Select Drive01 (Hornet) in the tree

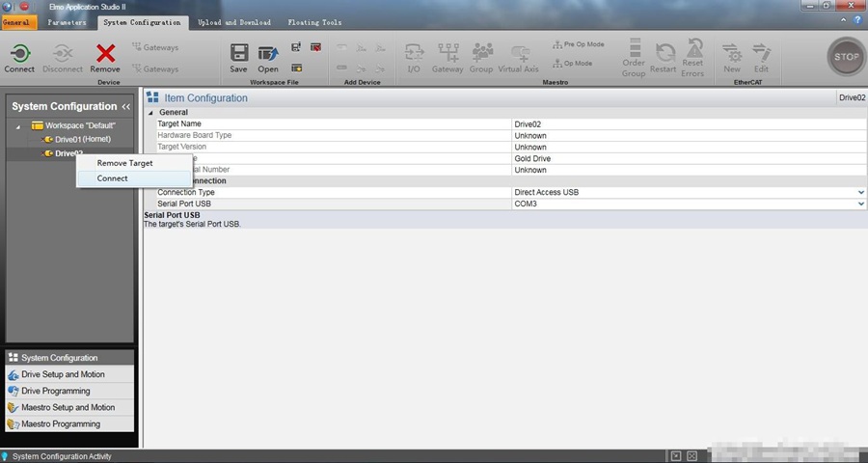(83, 140)
